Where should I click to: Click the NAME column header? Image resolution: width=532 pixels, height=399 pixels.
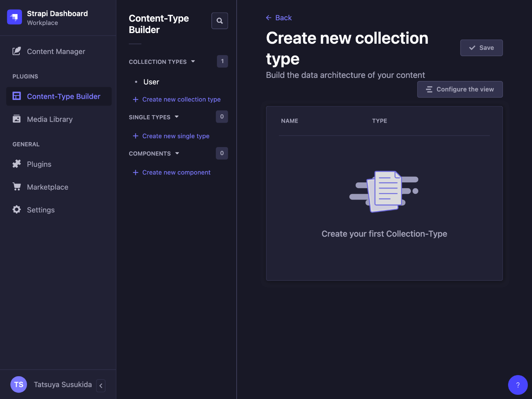[290, 121]
